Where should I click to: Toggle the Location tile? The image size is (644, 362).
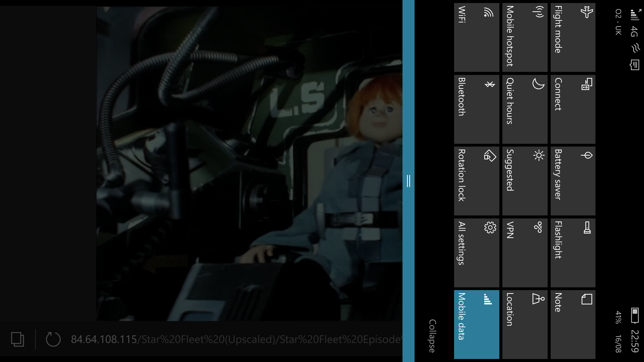click(x=525, y=325)
